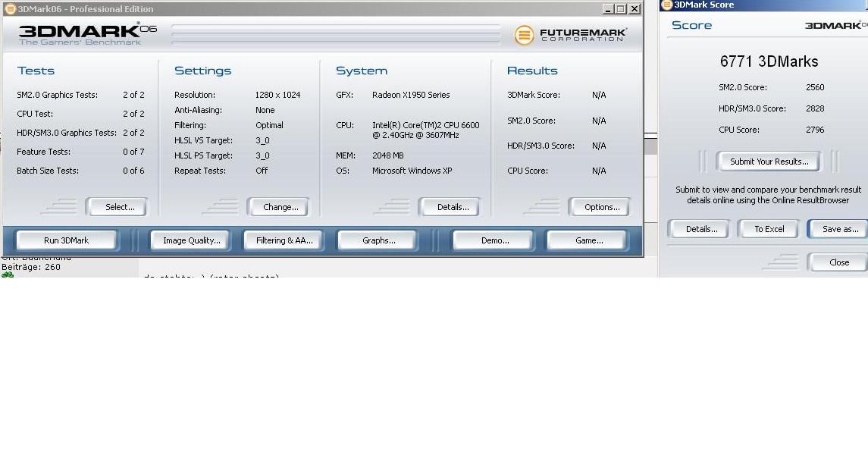Click the 3DMark06 Gamers' Benchmark logo
This screenshot has width=868, height=455.
click(87, 34)
